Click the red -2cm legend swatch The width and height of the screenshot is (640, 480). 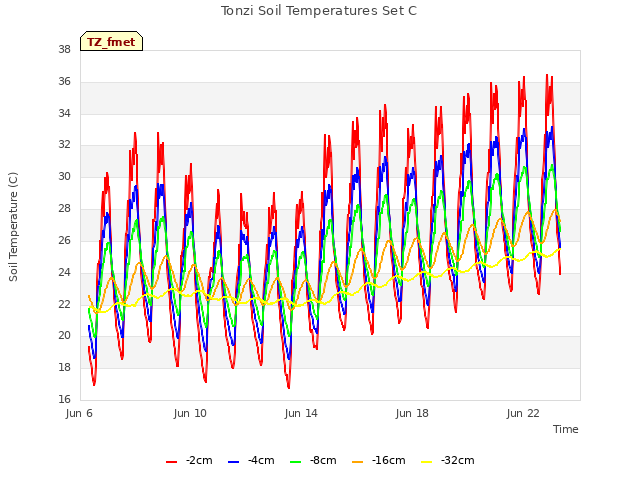(171, 461)
